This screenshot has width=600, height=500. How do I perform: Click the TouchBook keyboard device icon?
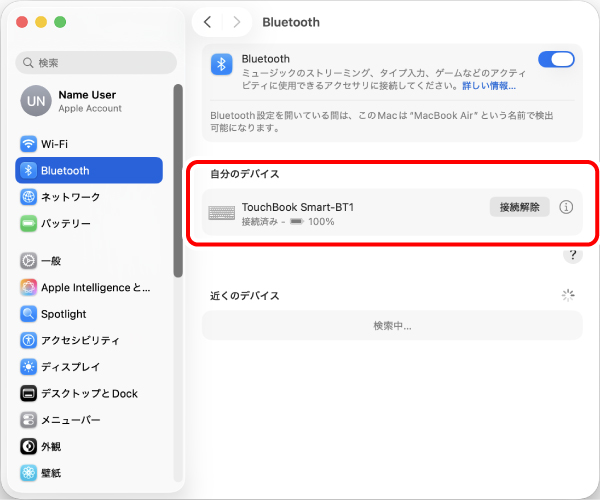(222, 213)
